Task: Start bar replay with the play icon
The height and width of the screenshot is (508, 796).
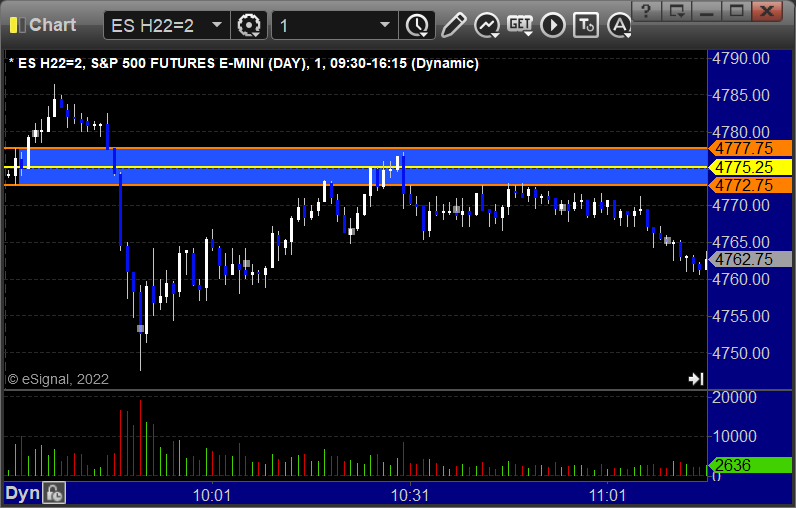Action: (552, 25)
